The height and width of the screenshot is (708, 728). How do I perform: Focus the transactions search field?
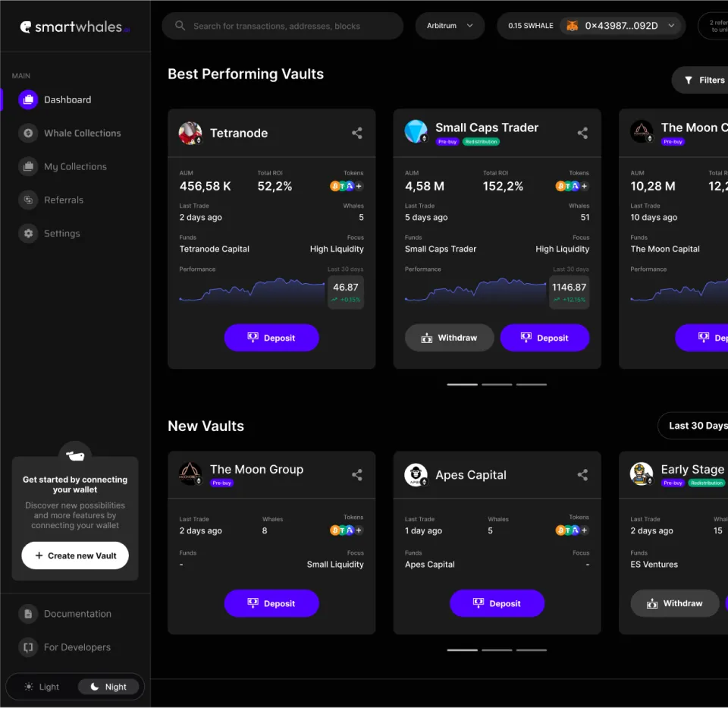click(x=283, y=26)
